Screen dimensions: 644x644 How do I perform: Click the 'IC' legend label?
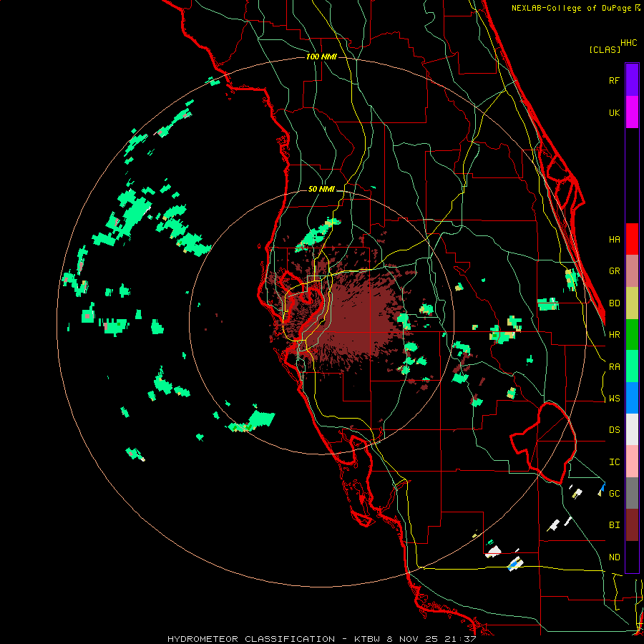(614, 462)
